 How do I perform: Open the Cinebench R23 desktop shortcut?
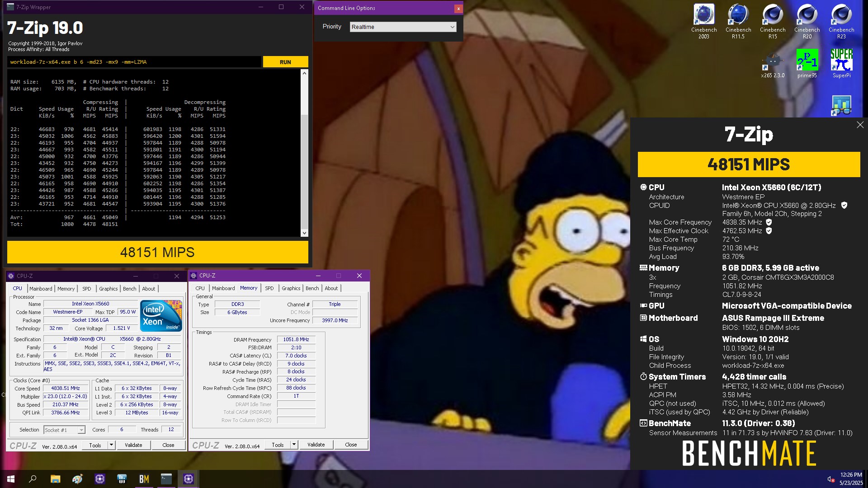tap(841, 21)
